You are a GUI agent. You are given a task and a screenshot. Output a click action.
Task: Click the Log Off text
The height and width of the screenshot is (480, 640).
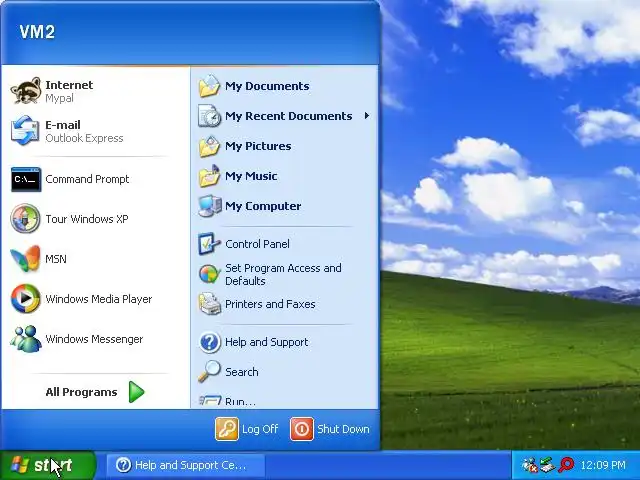260,429
